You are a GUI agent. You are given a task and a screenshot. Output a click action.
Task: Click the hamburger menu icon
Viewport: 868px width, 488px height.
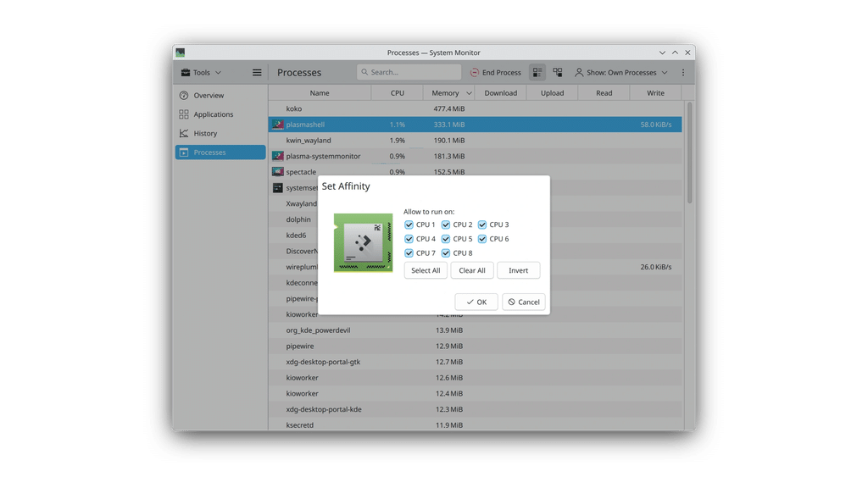257,73
